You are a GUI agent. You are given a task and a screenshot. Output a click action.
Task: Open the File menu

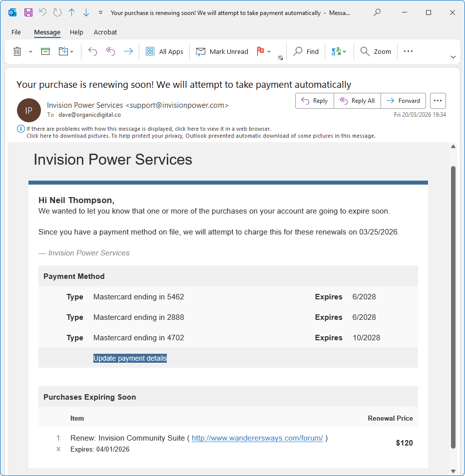[16, 32]
